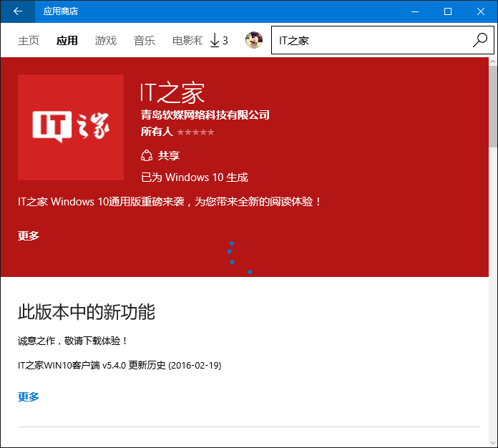Maximize the 应用商店 window
The image size is (498, 448).
[x=448, y=11]
